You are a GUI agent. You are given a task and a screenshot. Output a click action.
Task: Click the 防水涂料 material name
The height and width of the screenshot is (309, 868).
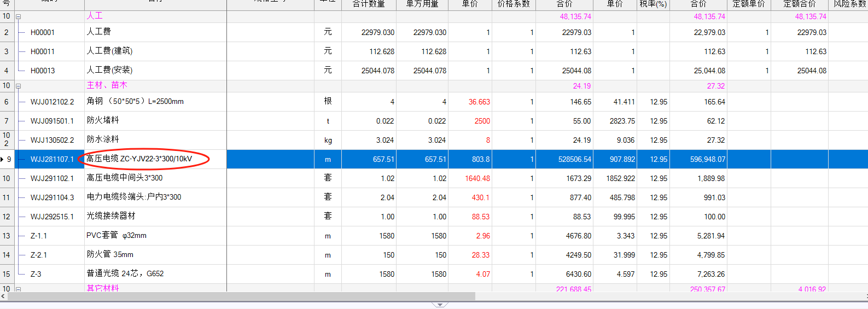coord(103,139)
